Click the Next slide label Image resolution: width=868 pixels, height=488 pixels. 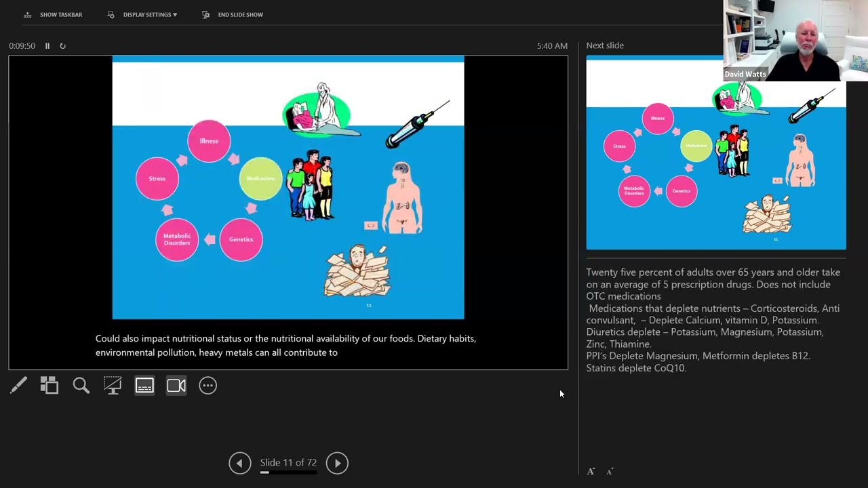tap(605, 45)
